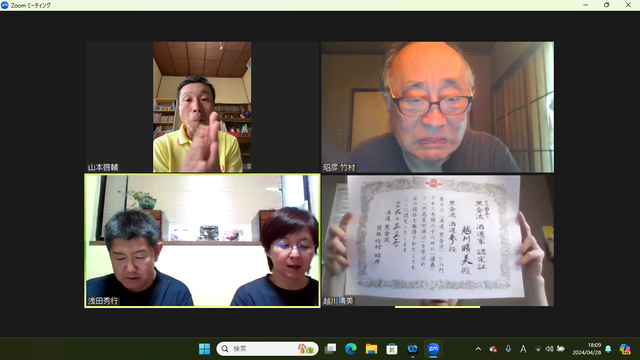The image size is (640, 360).
Task: Select the 越川晴美 certificate video tile
Action: (438, 241)
